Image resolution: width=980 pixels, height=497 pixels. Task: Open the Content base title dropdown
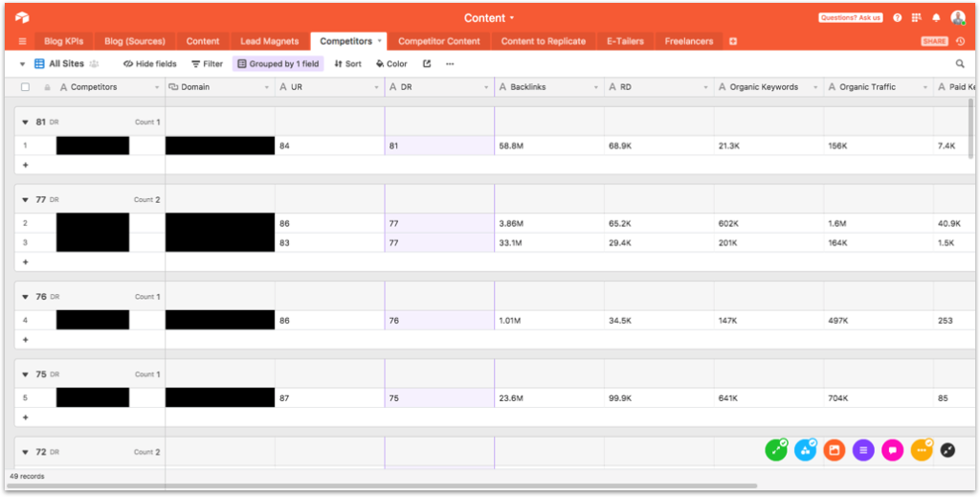click(x=489, y=18)
